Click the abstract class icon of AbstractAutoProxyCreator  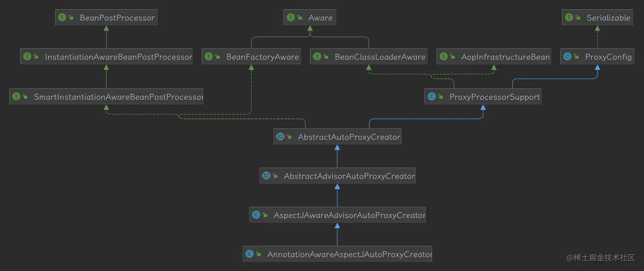coord(280,137)
